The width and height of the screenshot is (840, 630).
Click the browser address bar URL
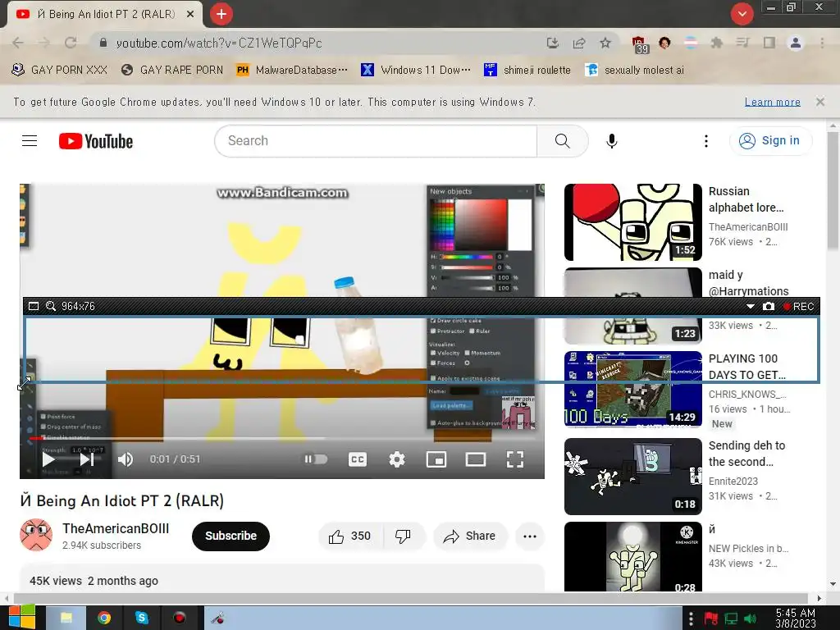pyautogui.click(x=218, y=43)
